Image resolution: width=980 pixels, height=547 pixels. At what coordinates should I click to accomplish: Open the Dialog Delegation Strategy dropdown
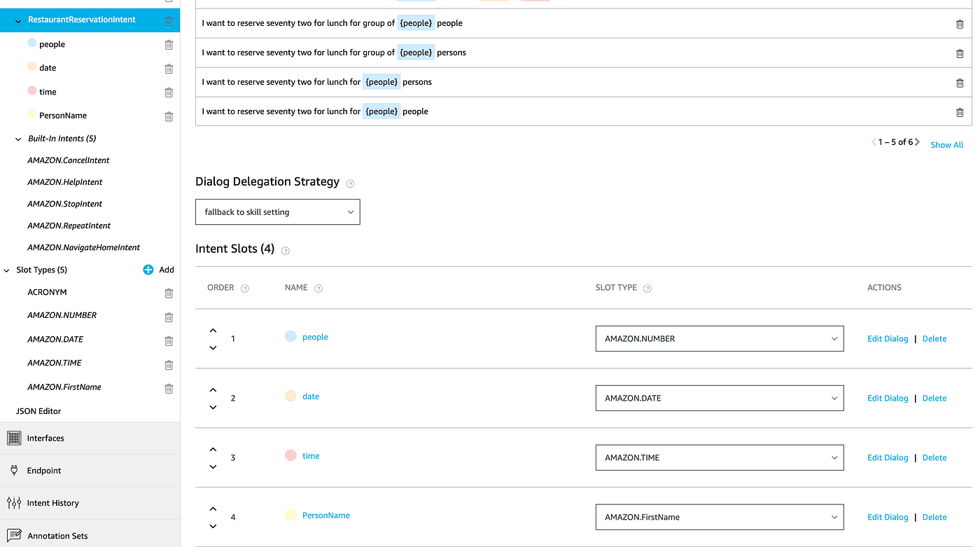[277, 212]
